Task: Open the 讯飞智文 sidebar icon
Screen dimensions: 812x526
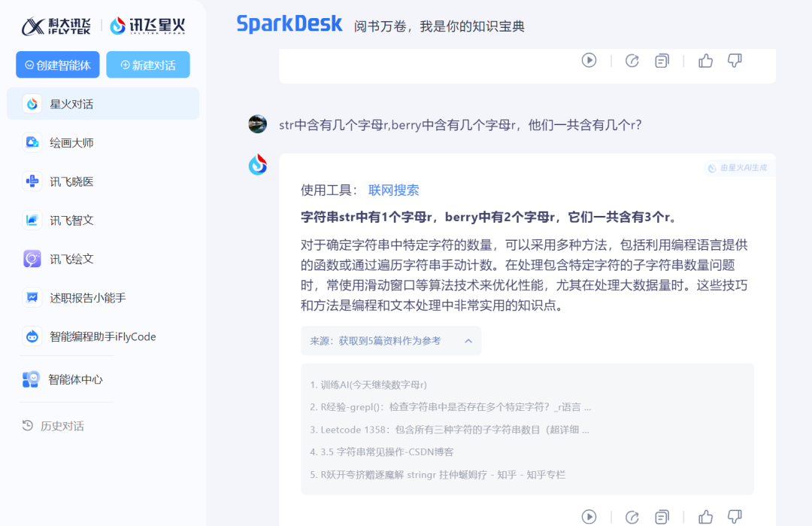Action: 32,220
